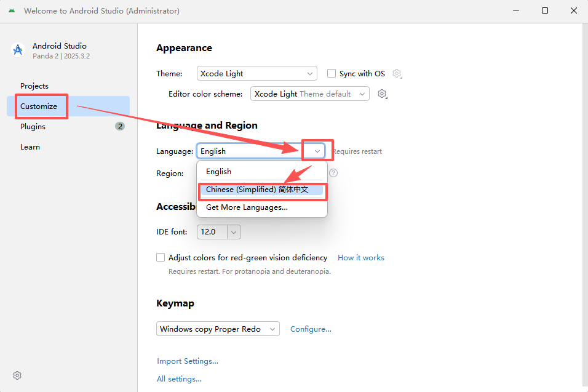This screenshot has height=392, width=588.
Task: Click the Panda 2 | 2025.3.2 version text
Action: (61, 56)
